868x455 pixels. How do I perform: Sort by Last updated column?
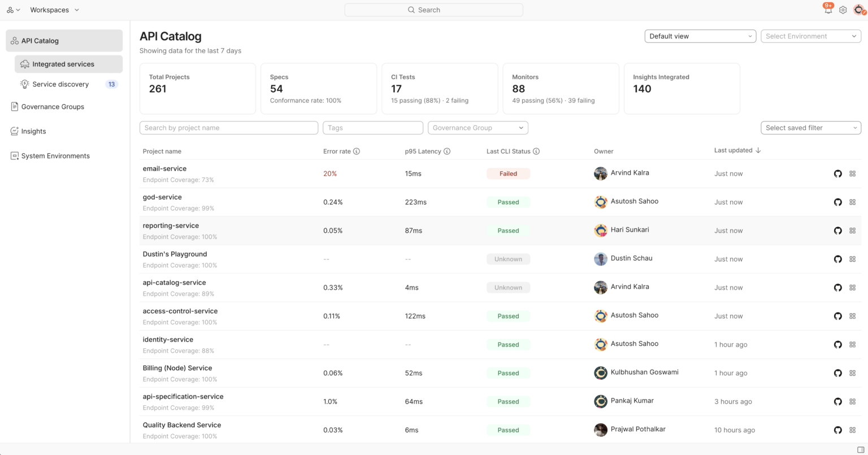coord(737,150)
